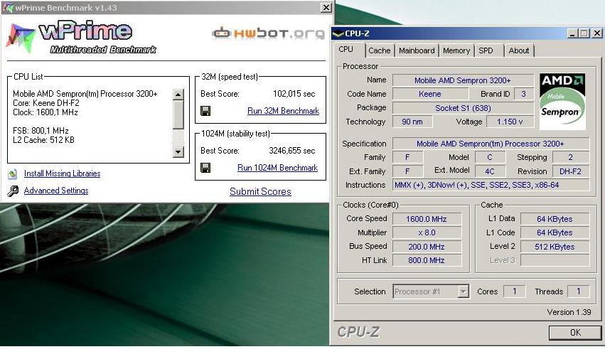Click the Cores value 1

pos(514,291)
